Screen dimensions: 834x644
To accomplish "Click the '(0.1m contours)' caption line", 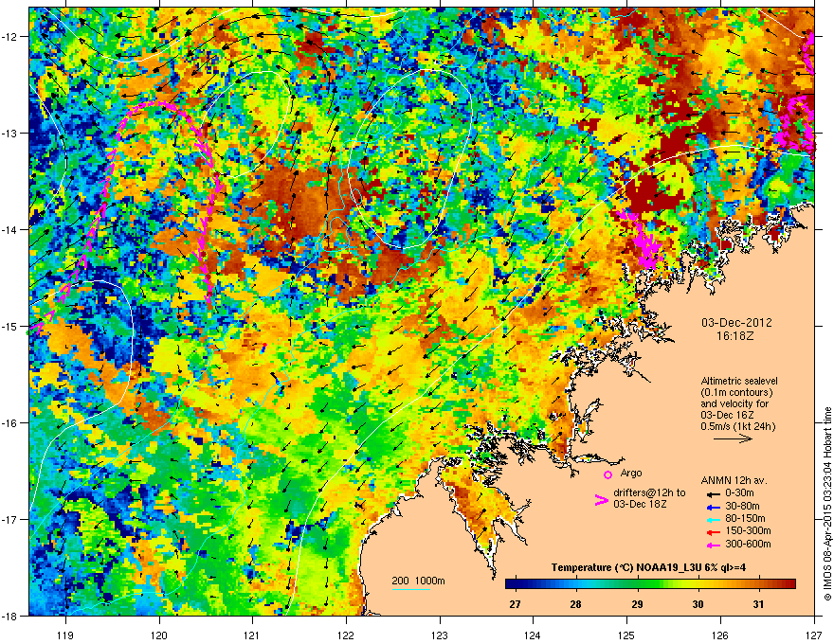I will point(736,392).
